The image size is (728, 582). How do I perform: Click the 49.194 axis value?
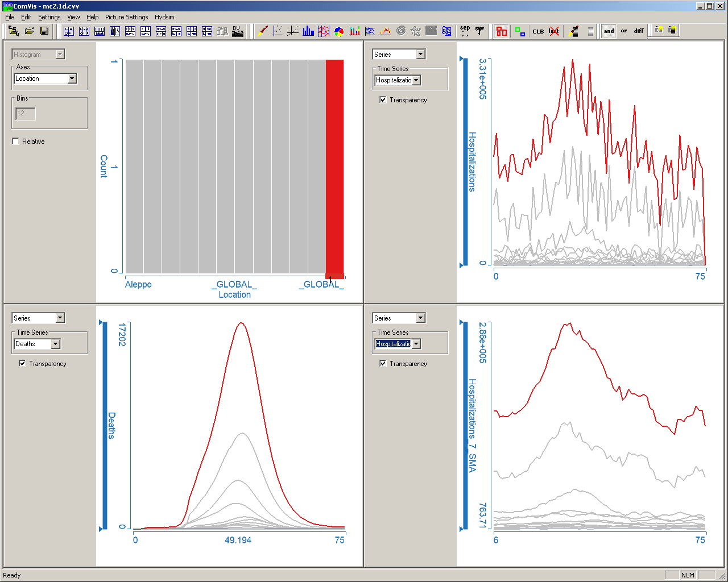click(x=238, y=540)
